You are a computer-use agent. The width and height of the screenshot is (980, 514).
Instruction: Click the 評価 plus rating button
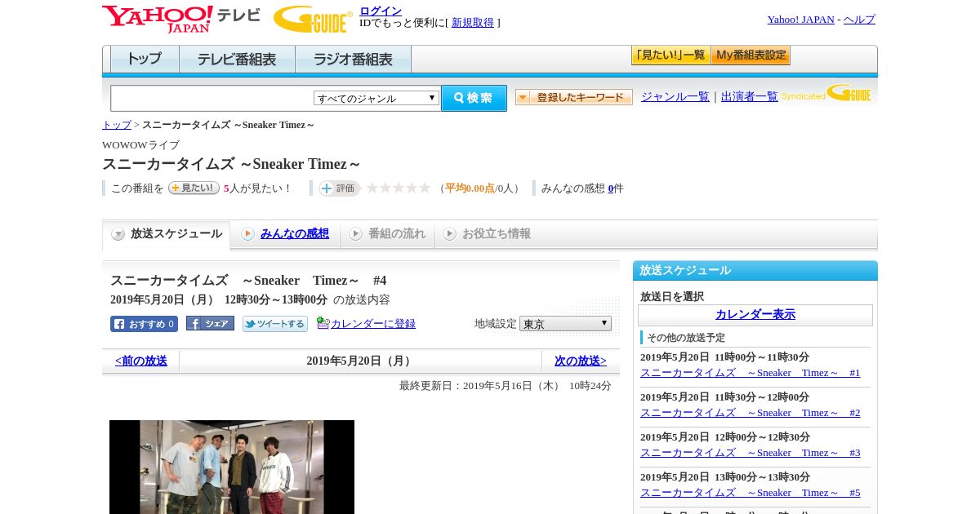339,188
